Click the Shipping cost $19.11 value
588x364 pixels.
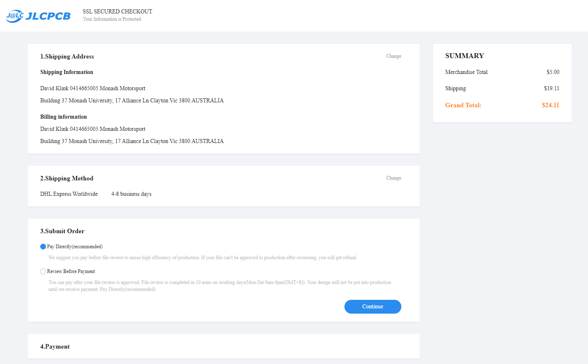click(x=551, y=88)
